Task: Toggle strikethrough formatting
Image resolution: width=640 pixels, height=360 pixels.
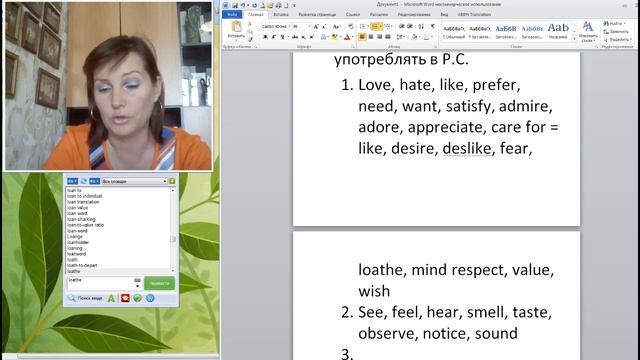Action: click(x=295, y=37)
